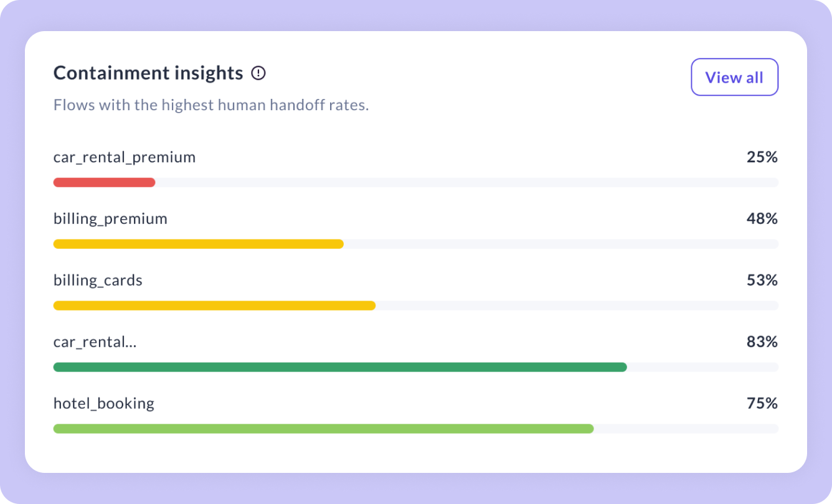
Task: Click the 48% value beside billing_premium
Action: click(x=762, y=218)
